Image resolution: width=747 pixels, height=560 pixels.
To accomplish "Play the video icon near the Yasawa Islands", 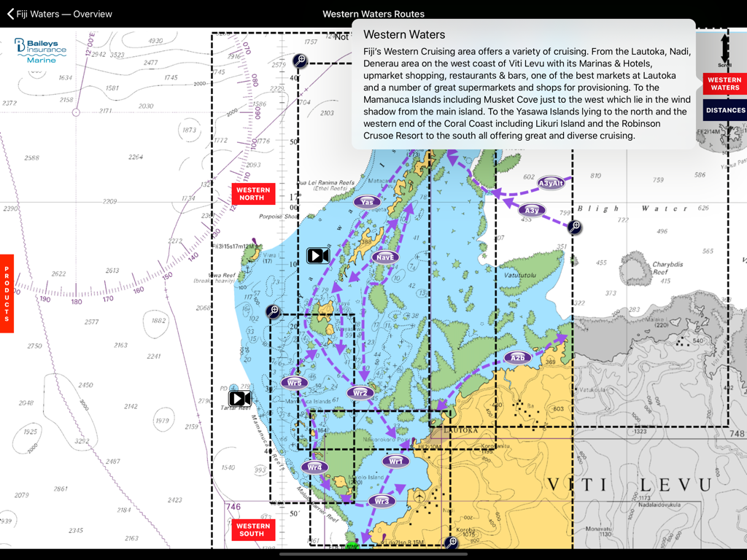I will pos(317,255).
